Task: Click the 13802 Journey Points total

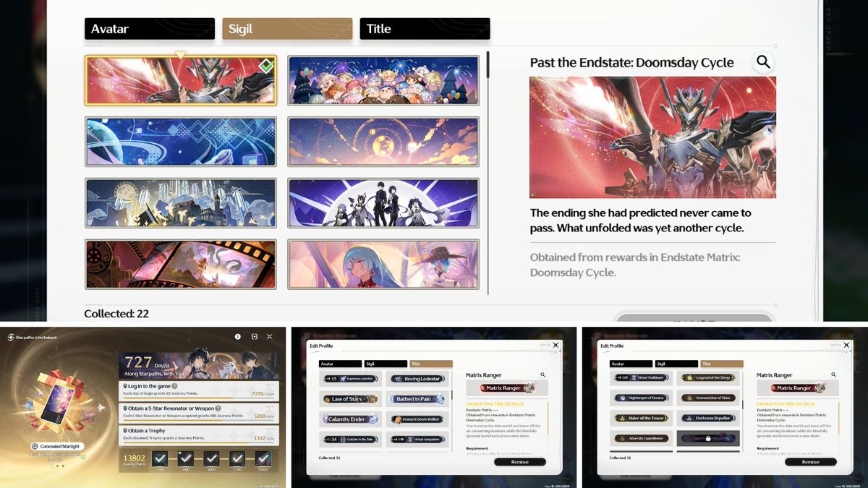Action: [x=135, y=460]
